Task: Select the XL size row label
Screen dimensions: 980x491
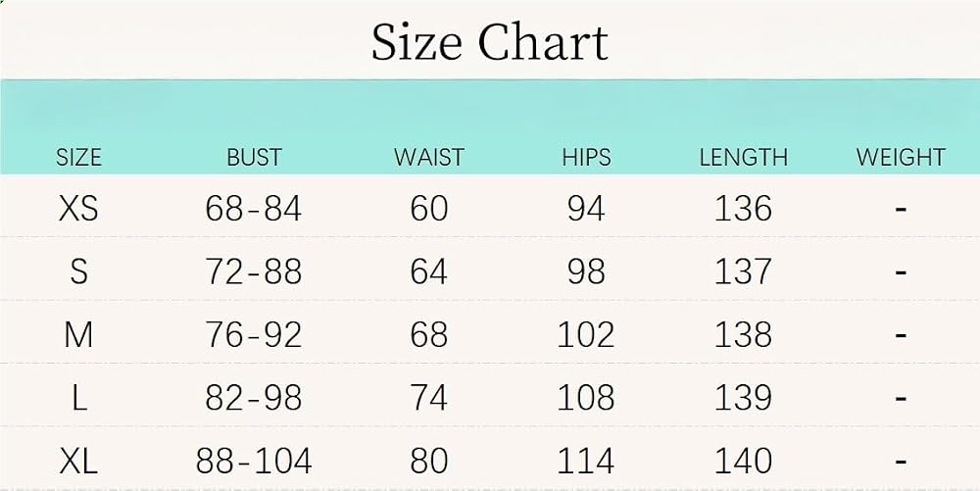Action: (x=78, y=462)
